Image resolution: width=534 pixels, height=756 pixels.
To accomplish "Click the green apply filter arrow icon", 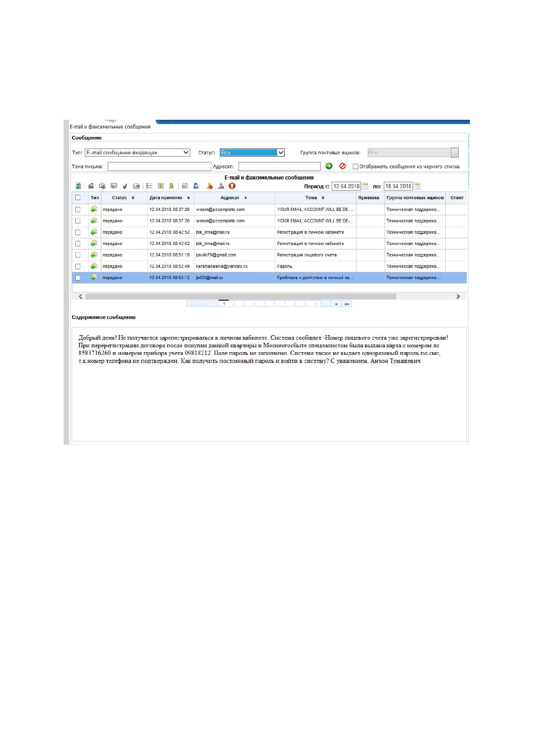I will pos(329,166).
